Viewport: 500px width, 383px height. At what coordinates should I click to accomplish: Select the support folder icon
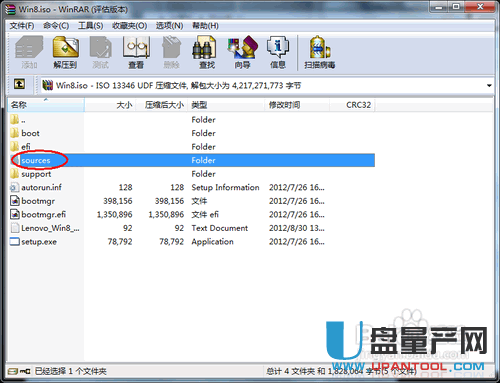coord(15,174)
